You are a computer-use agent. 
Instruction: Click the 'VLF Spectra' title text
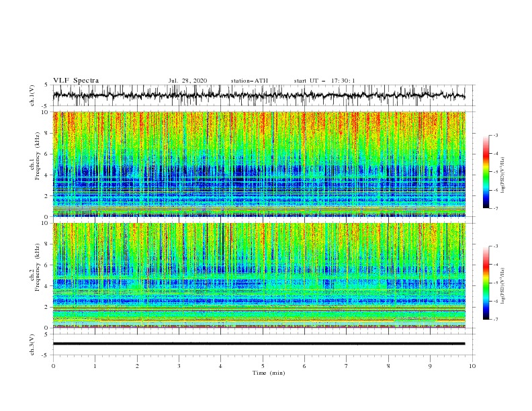pos(76,81)
